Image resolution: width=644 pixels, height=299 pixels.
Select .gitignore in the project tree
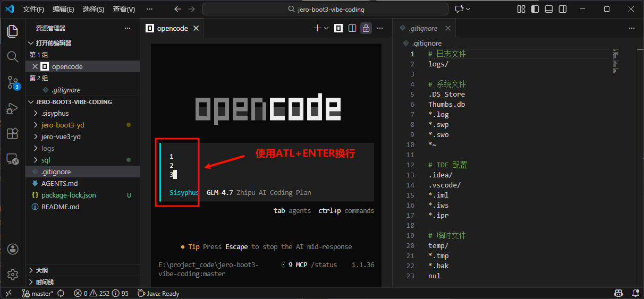[82, 172]
